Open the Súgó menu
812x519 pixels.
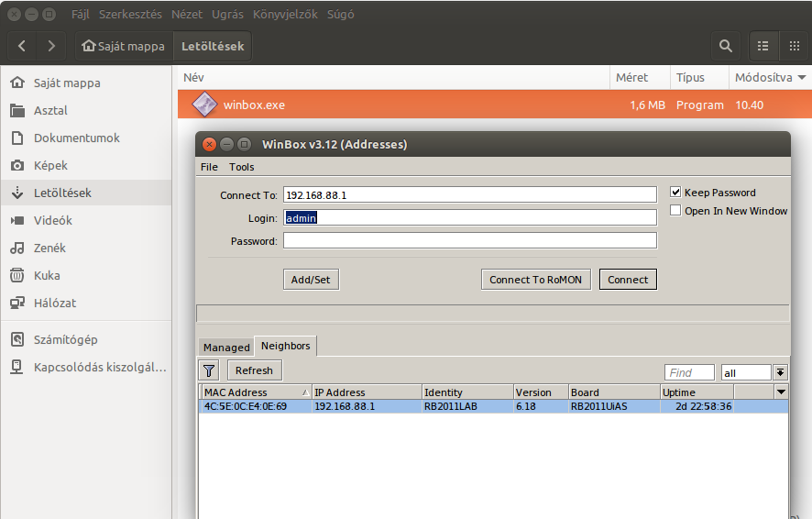[x=340, y=14]
